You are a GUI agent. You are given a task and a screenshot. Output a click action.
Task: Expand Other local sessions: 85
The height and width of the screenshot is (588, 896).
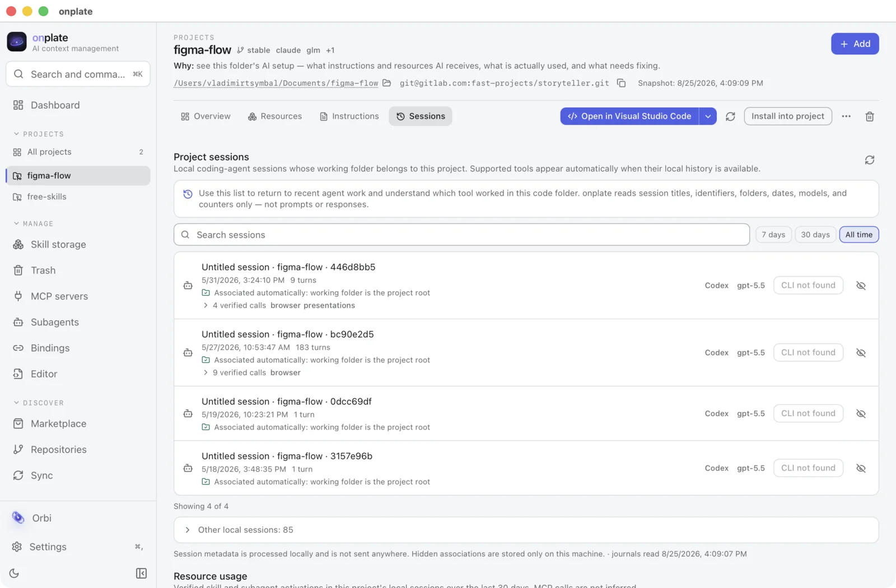pyautogui.click(x=526, y=530)
